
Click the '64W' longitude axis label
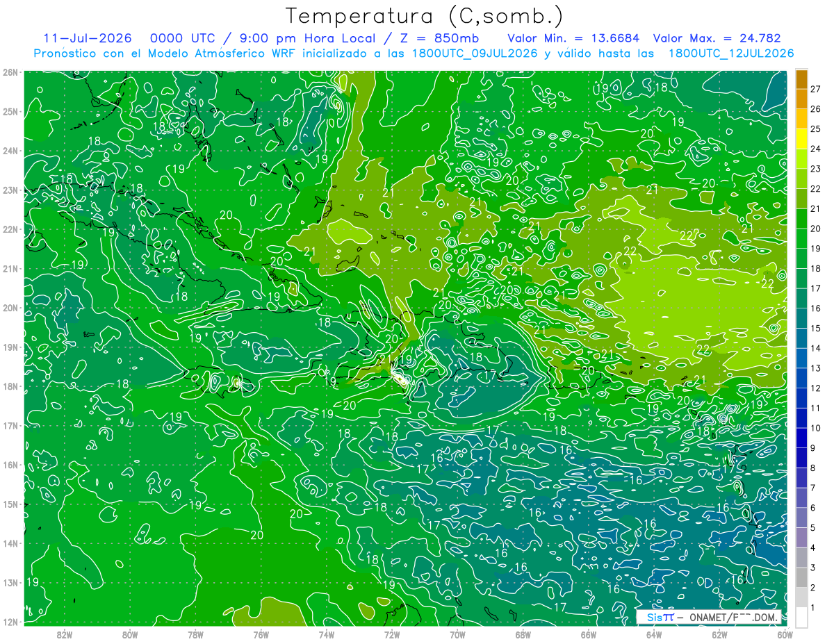tap(653, 634)
